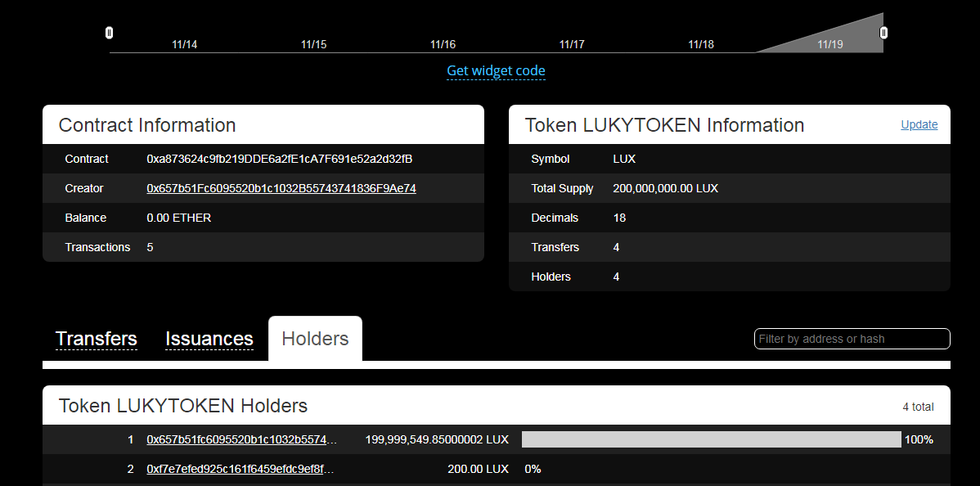
Task: Click the 100% holder share bar
Action: pyautogui.click(x=711, y=439)
